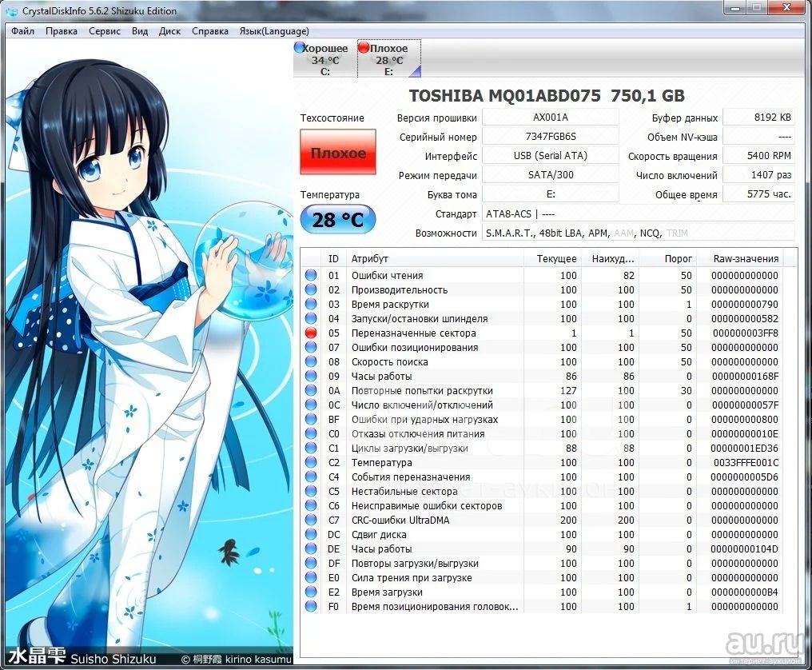Click the Версия прошивки field AX001A
This screenshot has height=670, width=812.
click(x=551, y=117)
